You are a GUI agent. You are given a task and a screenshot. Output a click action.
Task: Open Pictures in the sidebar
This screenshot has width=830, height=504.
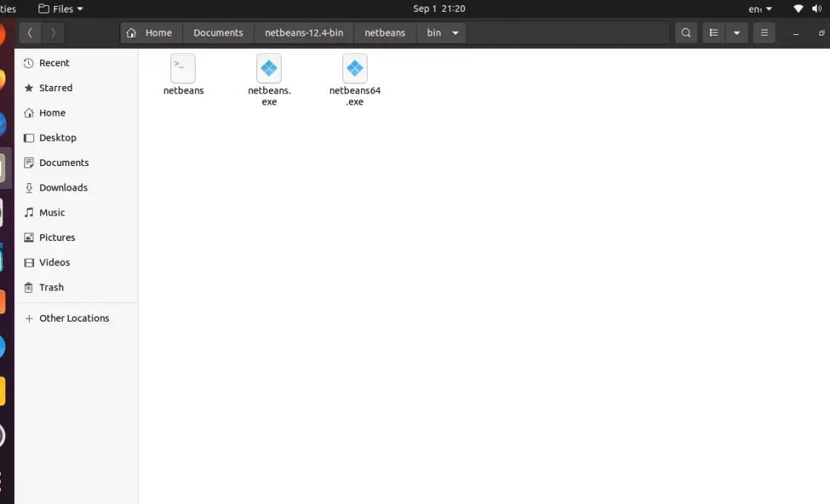pyautogui.click(x=76, y=237)
